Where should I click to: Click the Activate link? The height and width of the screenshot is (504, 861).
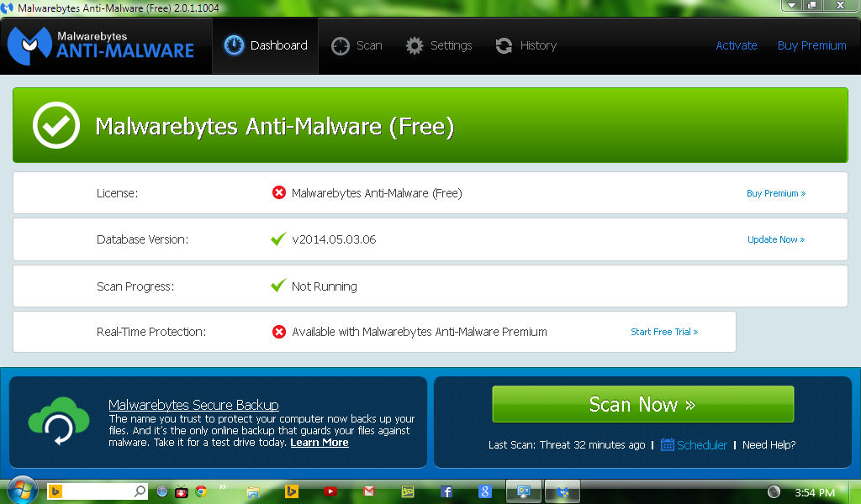pos(737,45)
